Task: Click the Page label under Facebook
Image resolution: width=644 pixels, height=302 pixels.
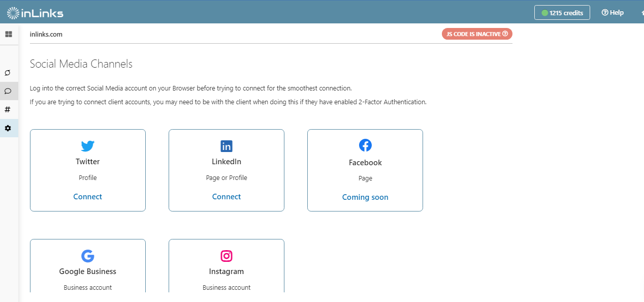Action: (365, 178)
